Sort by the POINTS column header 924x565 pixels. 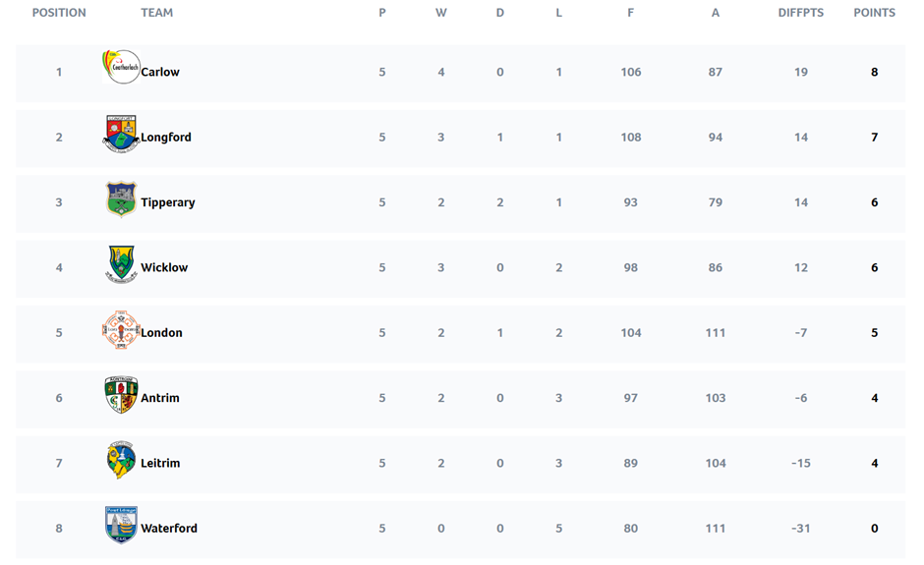point(874,13)
